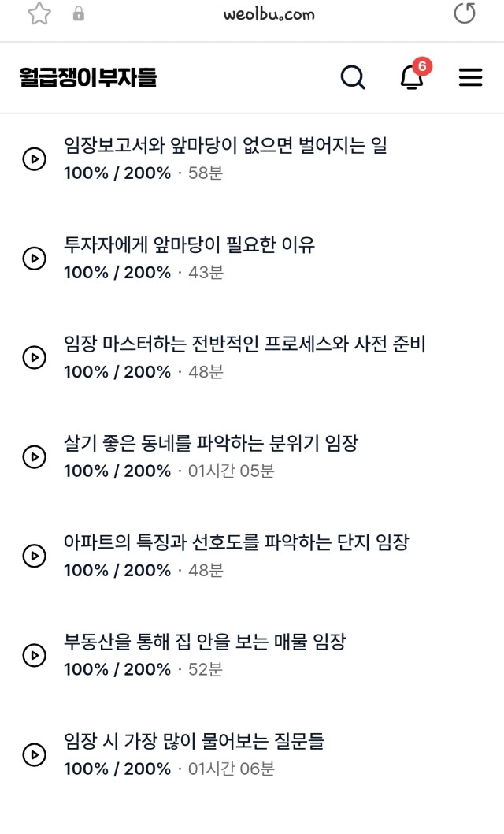This screenshot has width=504, height=834.
Task: Open the hamburger menu
Action: 471,78
